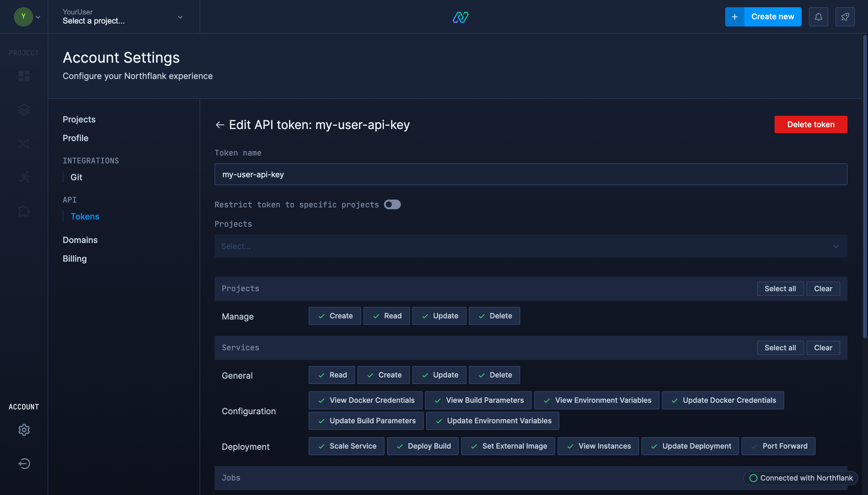Toggle Services General Create permission

coord(383,375)
